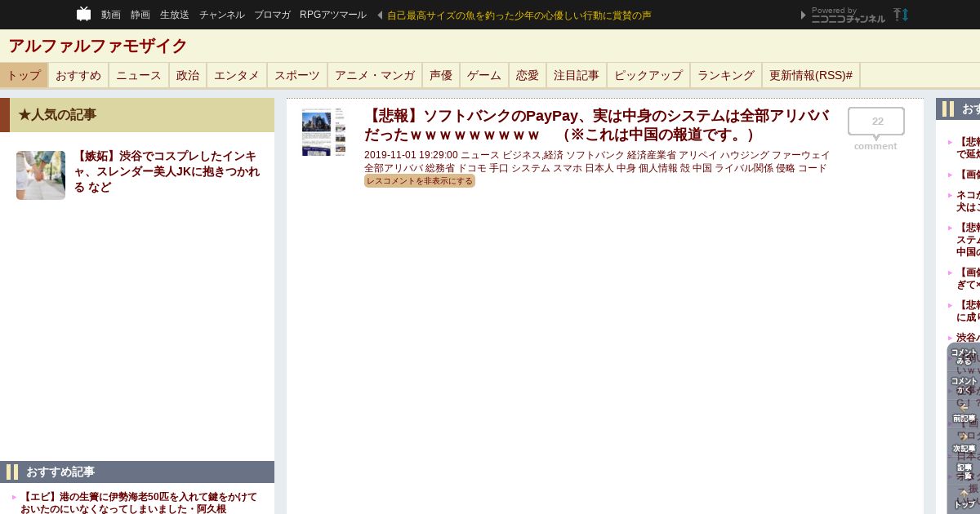The width and height of the screenshot is (980, 514).
Task: Click the 経済産業省 tag
Action: (x=652, y=155)
